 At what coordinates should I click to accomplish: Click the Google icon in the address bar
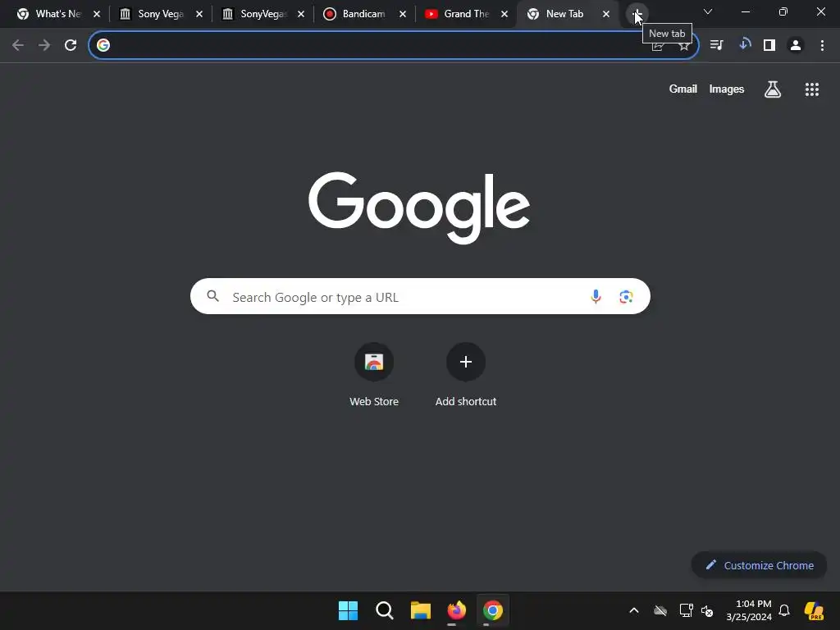click(x=103, y=45)
